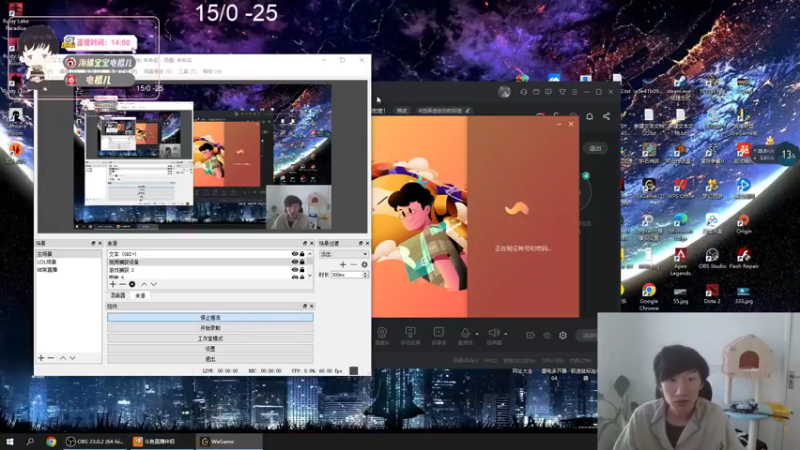The width and height of the screenshot is (800, 450).
Task: Open the scene transition type dropdown
Action: [x=343, y=254]
